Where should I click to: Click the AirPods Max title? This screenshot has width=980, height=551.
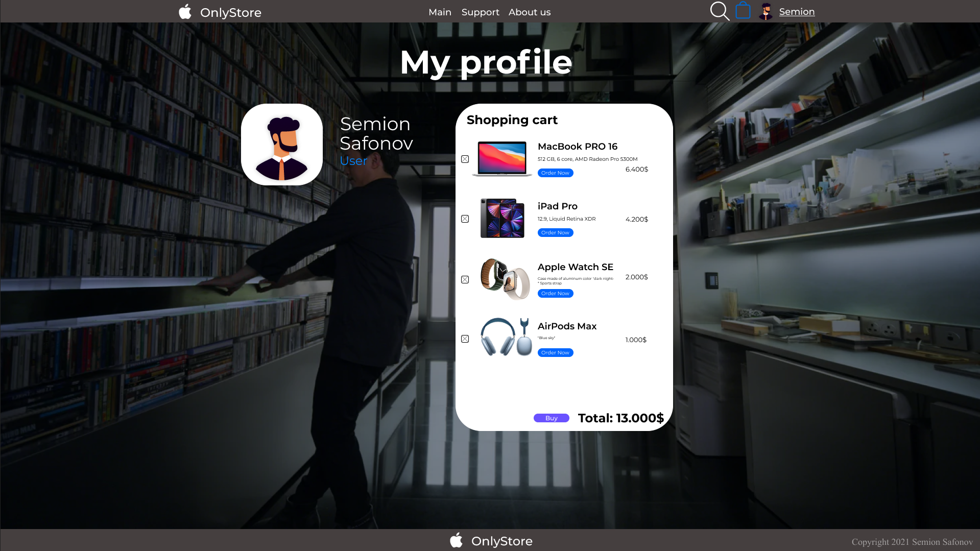click(567, 326)
